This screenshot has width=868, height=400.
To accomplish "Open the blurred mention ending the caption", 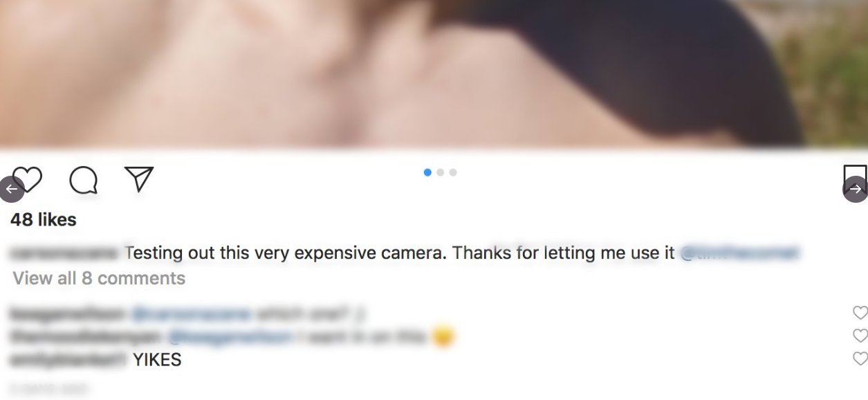I will coord(740,253).
